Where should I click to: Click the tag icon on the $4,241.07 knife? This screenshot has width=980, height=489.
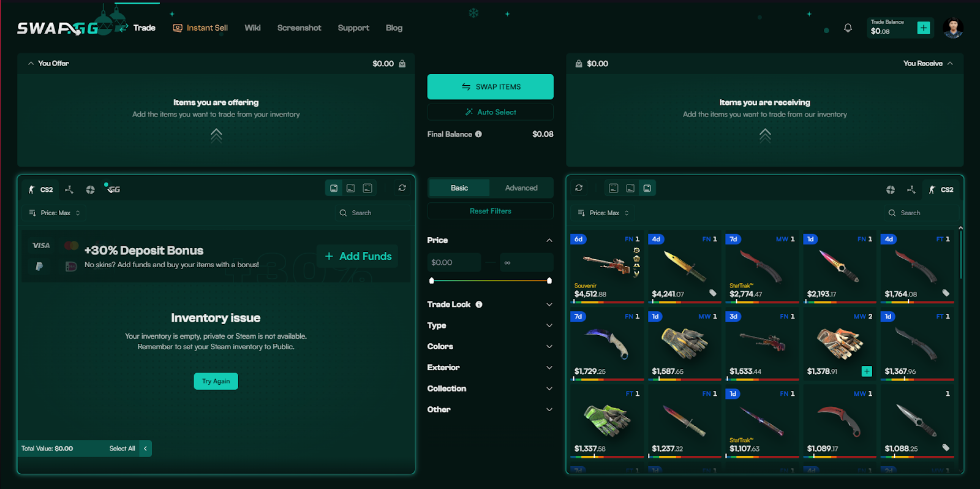pyautogui.click(x=713, y=293)
